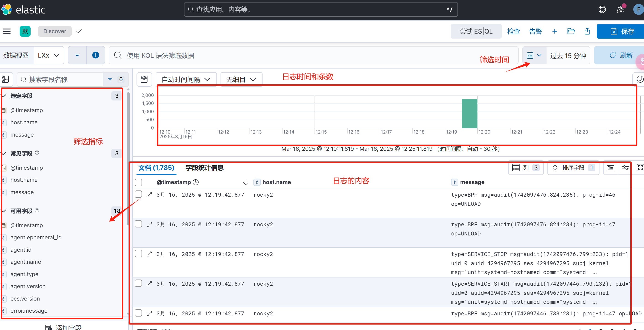Open the LXx data view dropdown

49,55
